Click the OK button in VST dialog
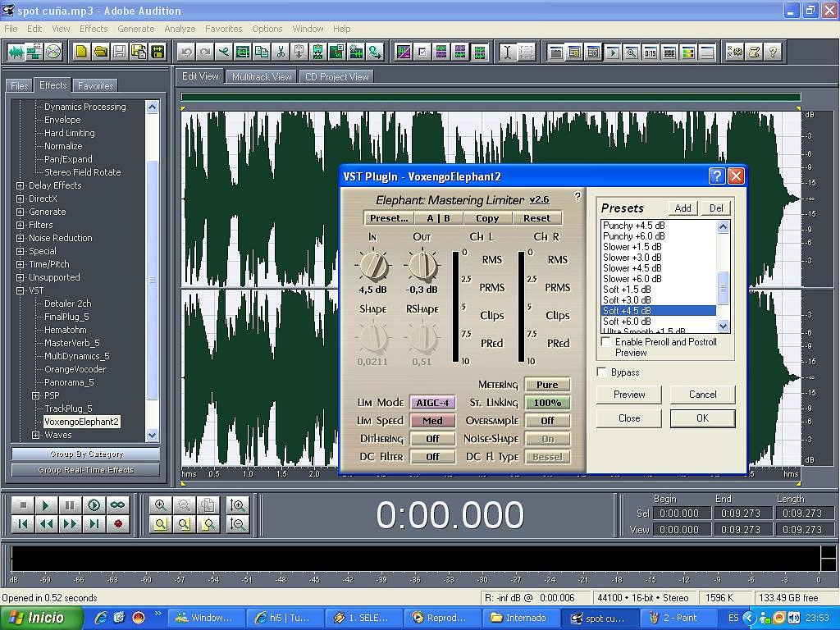The width and height of the screenshot is (840, 630). (x=702, y=418)
